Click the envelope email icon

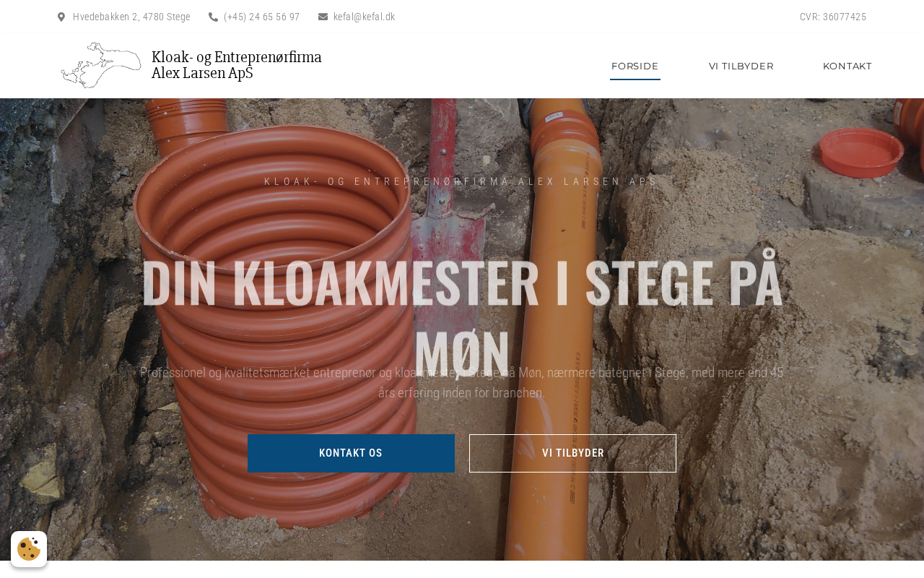tap(323, 17)
